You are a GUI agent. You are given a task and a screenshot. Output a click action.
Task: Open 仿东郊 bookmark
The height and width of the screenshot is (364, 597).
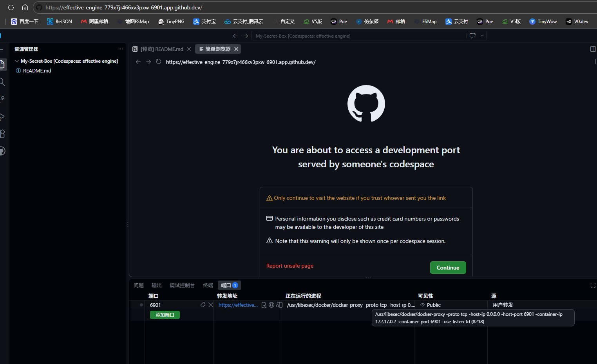pyautogui.click(x=367, y=22)
